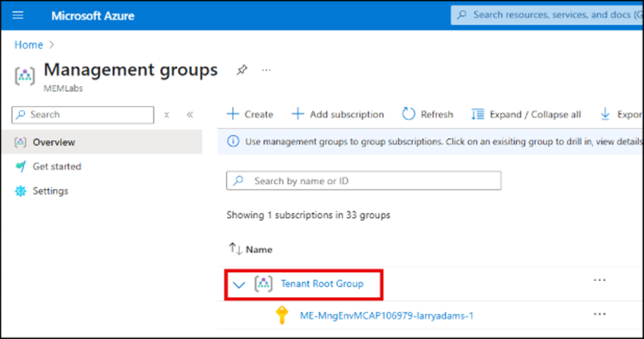Image resolution: width=644 pixels, height=339 pixels.
Task: Click the Management groups header icon
Action: click(x=25, y=76)
